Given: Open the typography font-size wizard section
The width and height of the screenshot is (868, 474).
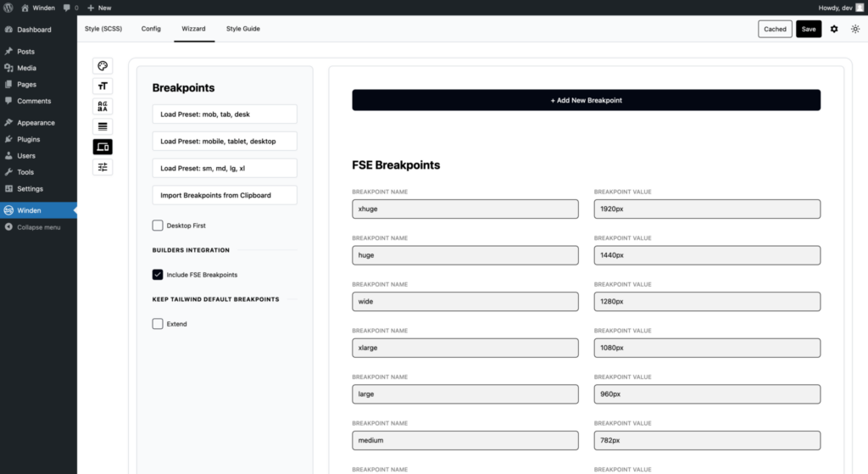Looking at the screenshot, I should click(x=103, y=86).
